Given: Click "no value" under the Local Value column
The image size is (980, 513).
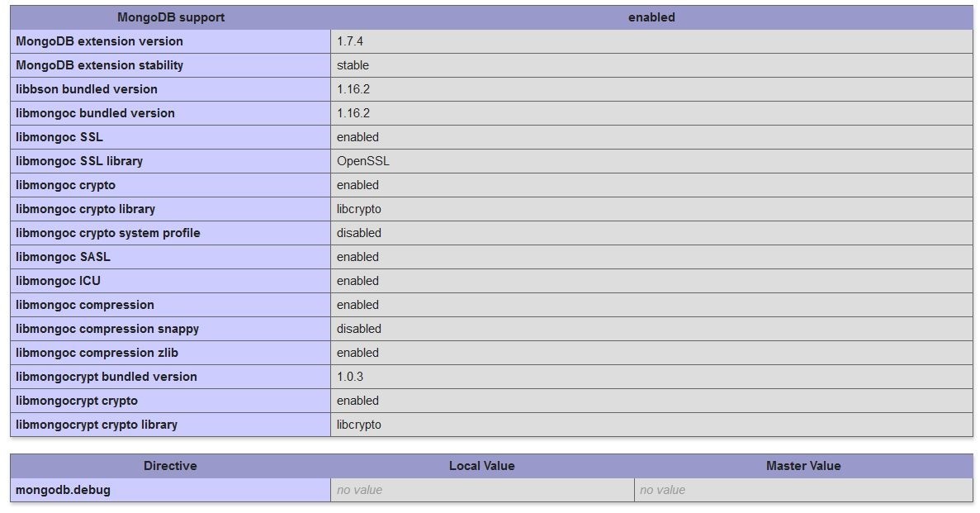Looking at the screenshot, I should click(x=359, y=490).
